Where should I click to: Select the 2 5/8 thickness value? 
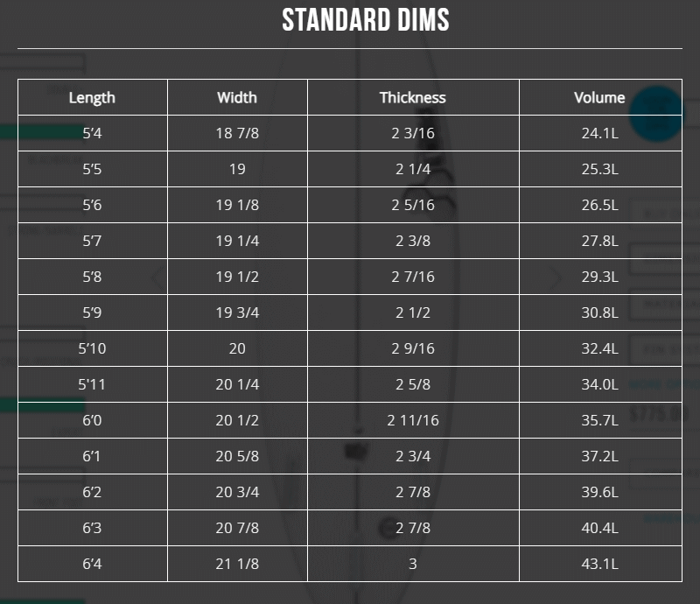(412, 384)
